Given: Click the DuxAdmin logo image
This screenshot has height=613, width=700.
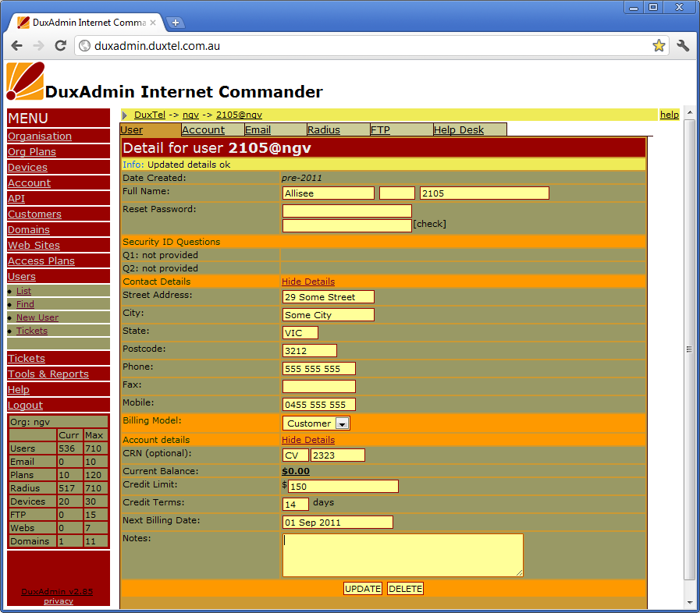Looking at the screenshot, I should coord(26,81).
